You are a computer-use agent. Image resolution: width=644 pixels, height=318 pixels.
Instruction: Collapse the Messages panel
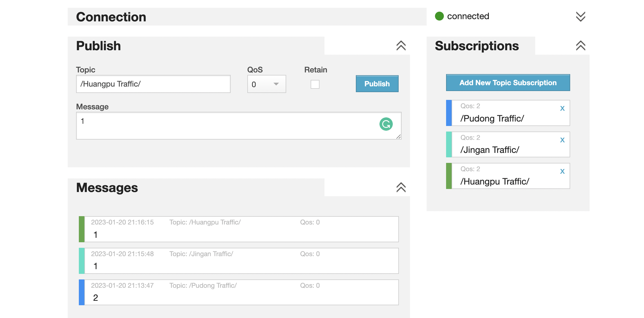tap(401, 188)
